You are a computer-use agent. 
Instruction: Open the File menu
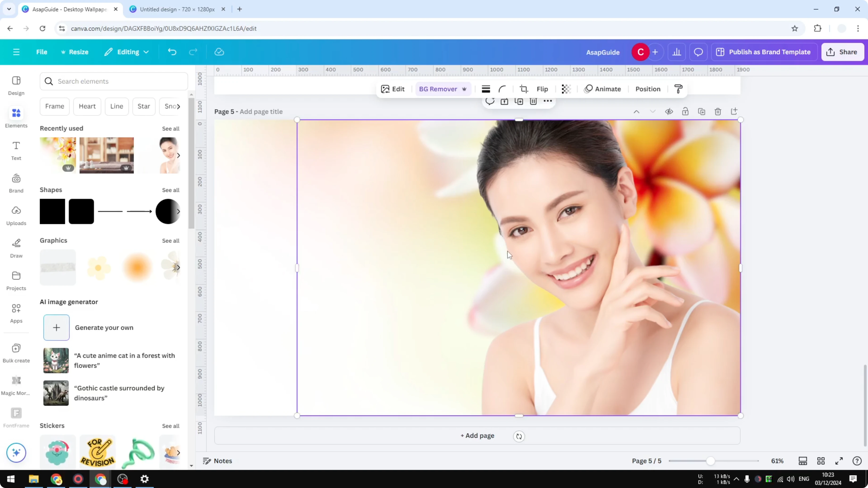[x=42, y=52]
